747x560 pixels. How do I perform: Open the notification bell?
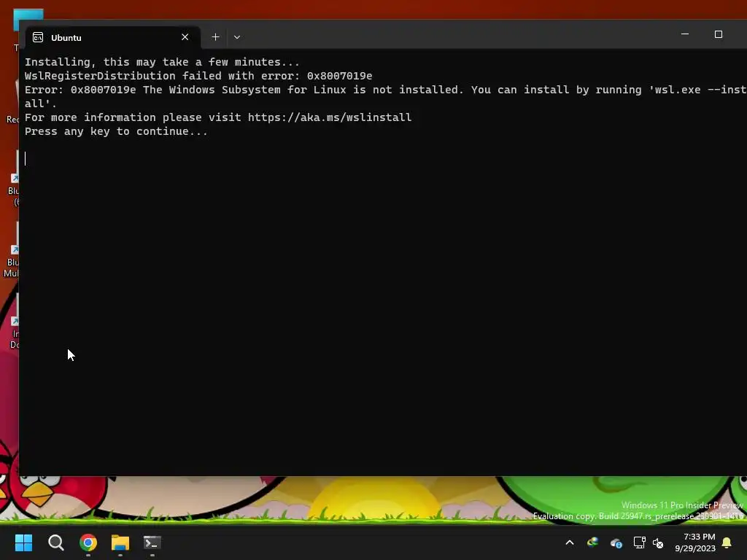[x=727, y=542]
